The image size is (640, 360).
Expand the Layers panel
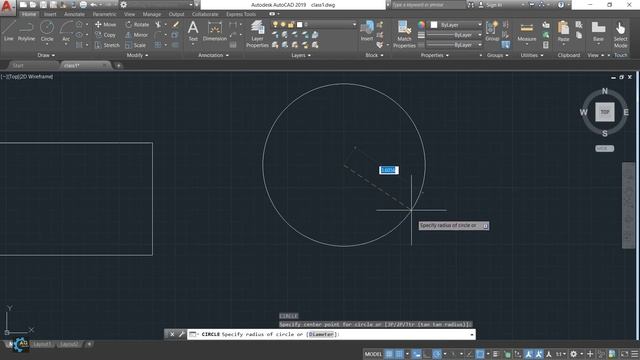point(301,55)
